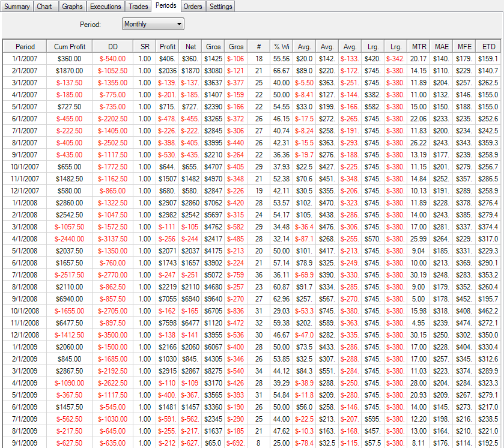Viewport: 504px width, 448px height.
Task: Sort by the ETD column header
Action: coord(488,47)
